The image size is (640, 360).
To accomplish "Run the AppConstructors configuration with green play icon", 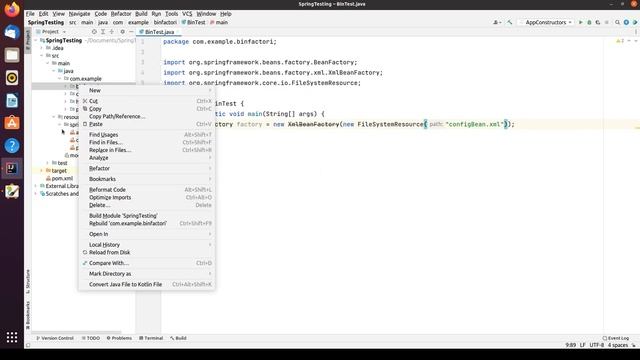I will [x=580, y=22].
